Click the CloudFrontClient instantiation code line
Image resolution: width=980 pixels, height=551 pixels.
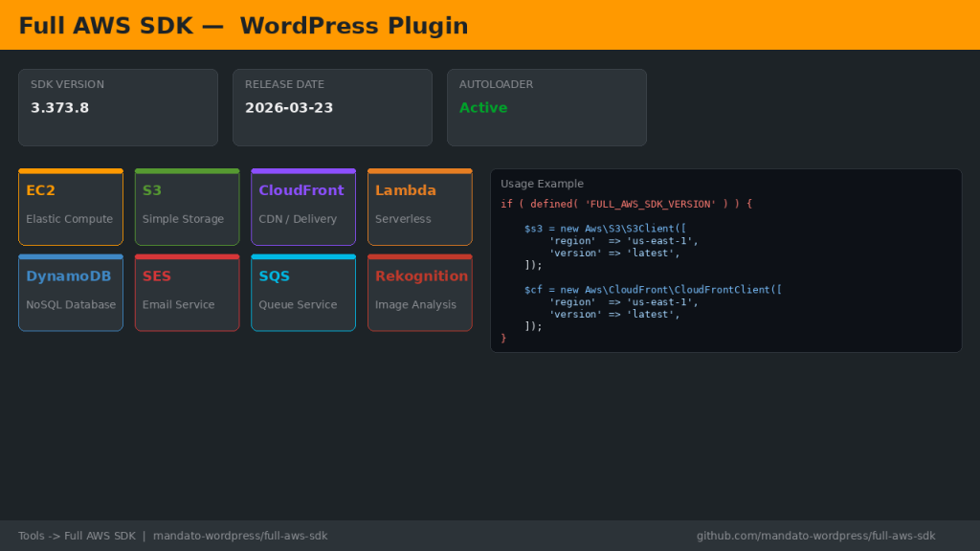[653, 290]
